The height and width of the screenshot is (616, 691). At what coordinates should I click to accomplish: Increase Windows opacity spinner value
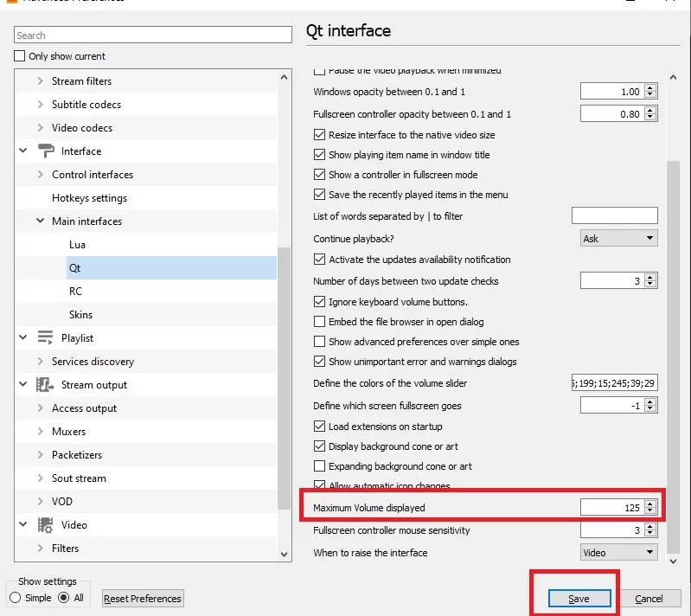click(x=650, y=87)
